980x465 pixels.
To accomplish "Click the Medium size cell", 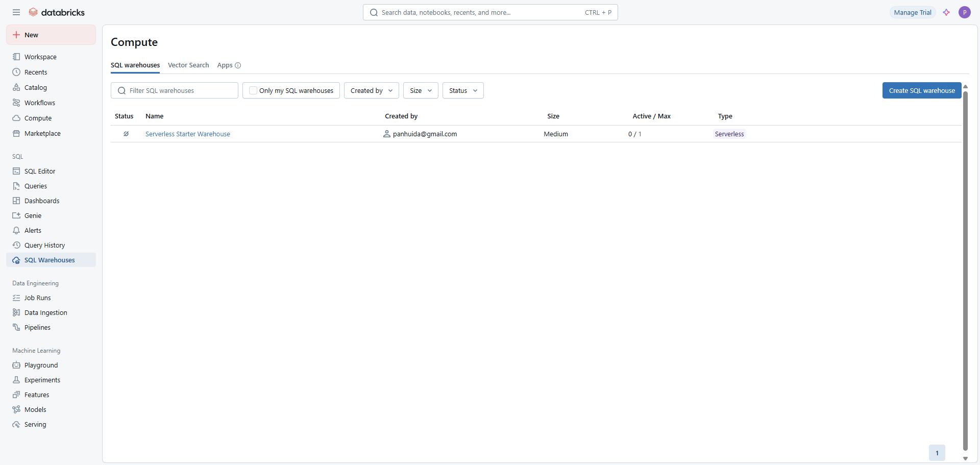I will pos(556,134).
